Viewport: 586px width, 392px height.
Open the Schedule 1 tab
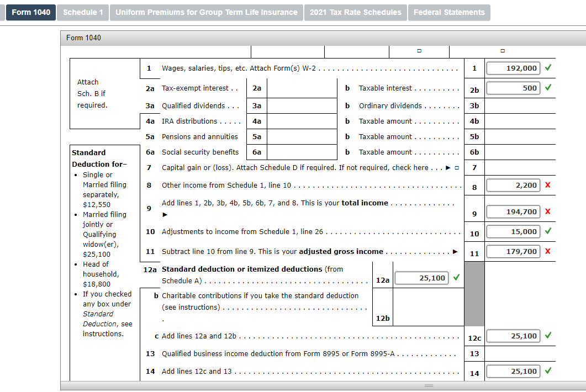click(83, 12)
